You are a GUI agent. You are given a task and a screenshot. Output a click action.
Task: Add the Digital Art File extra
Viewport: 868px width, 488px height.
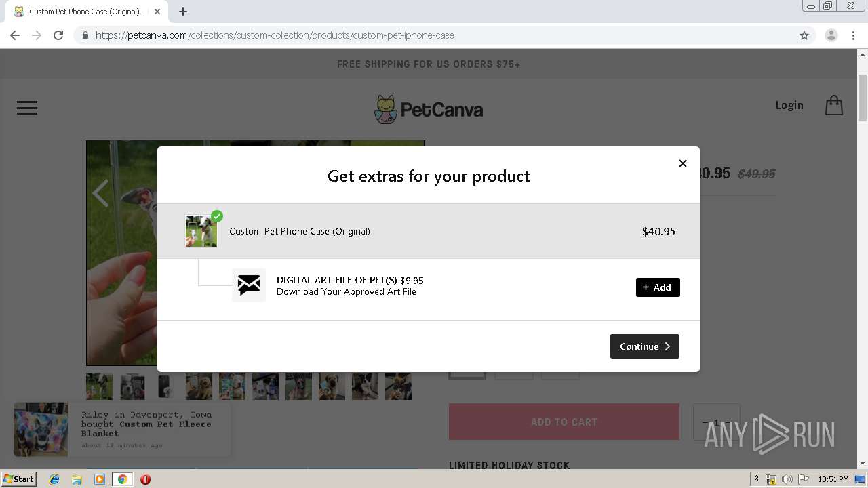(x=657, y=287)
